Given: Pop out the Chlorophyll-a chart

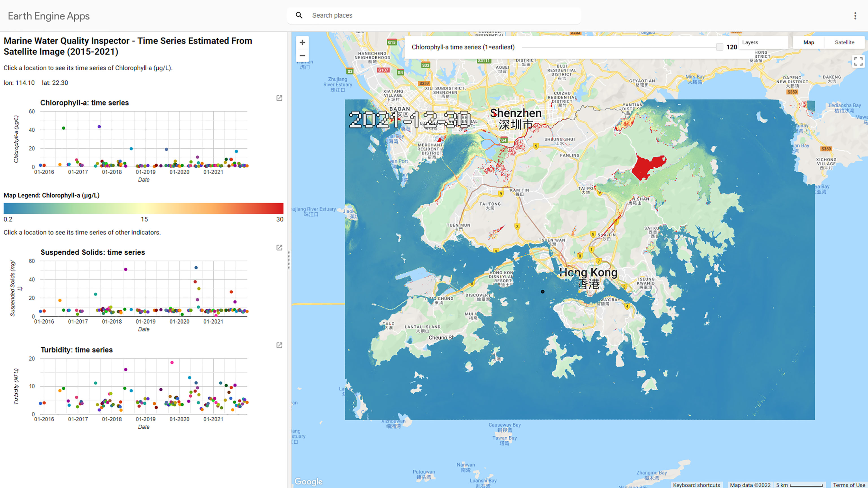Looking at the screenshot, I should [279, 98].
